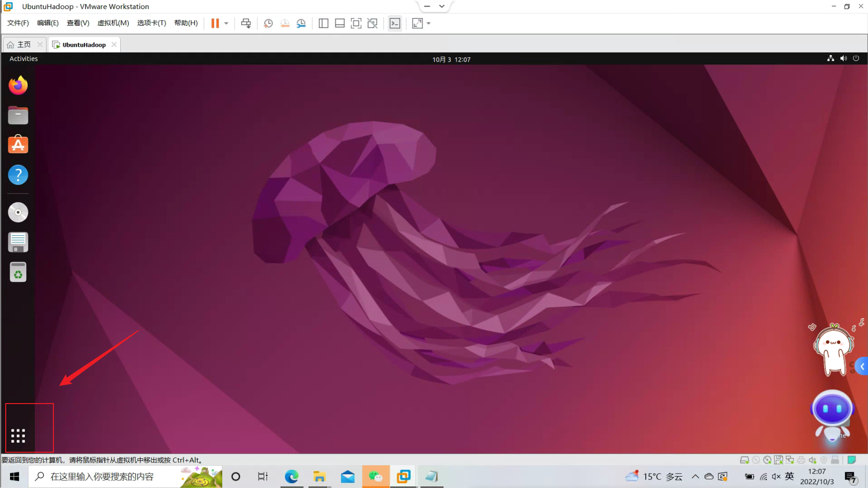Open the Ubuntu network status indicator
Image resolution: width=868 pixels, height=488 pixels.
click(x=830, y=58)
